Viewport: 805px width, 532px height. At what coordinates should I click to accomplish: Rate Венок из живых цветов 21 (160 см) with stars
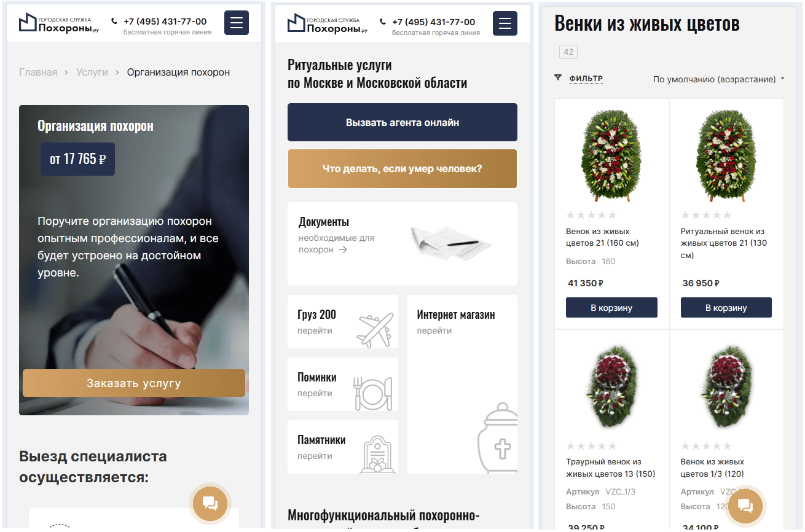(591, 215)
